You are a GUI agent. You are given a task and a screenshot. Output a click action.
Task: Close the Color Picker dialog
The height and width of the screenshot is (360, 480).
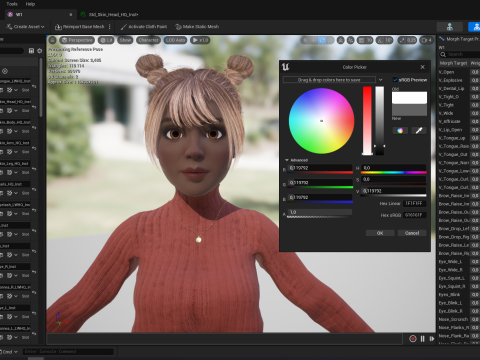[423, 67]
